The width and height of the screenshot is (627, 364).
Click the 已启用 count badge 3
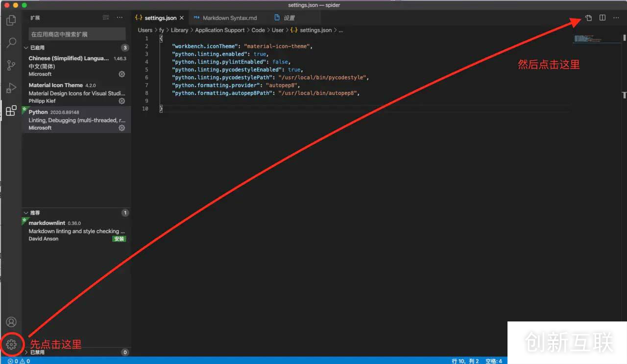click(125, 47)
